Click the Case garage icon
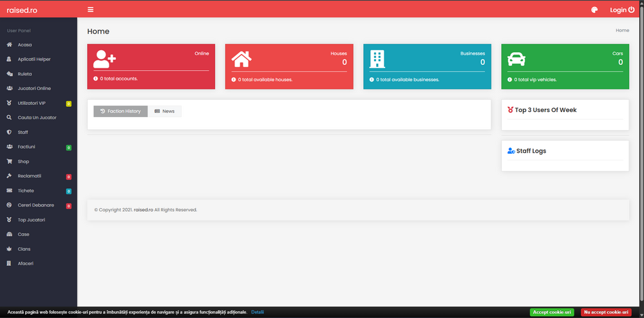The image size is (644, 318). pyautogui.click(x=10, y=234)
